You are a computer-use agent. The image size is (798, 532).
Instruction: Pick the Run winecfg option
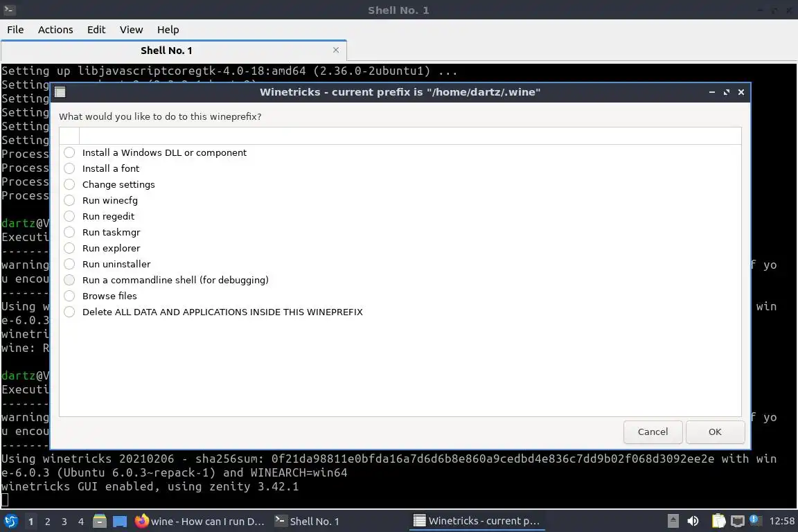pyautogui.click(x=69, y=200)
